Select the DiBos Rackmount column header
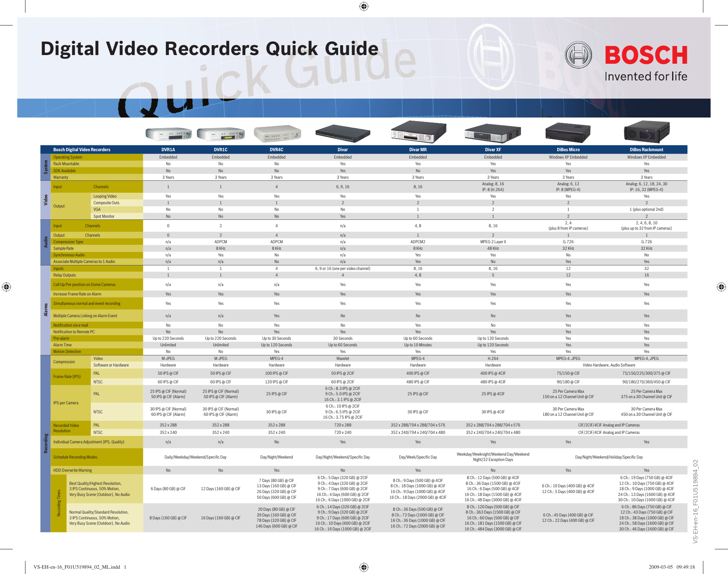 point(647,150)
